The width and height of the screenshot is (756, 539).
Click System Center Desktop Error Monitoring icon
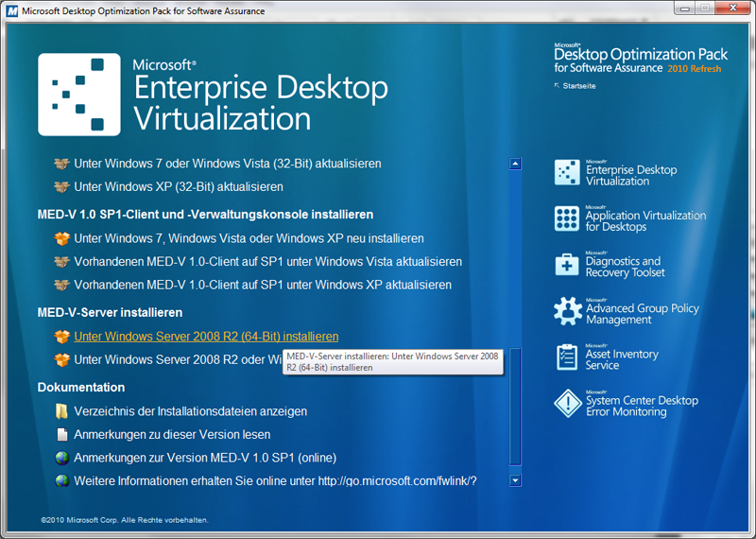(567, 404)
